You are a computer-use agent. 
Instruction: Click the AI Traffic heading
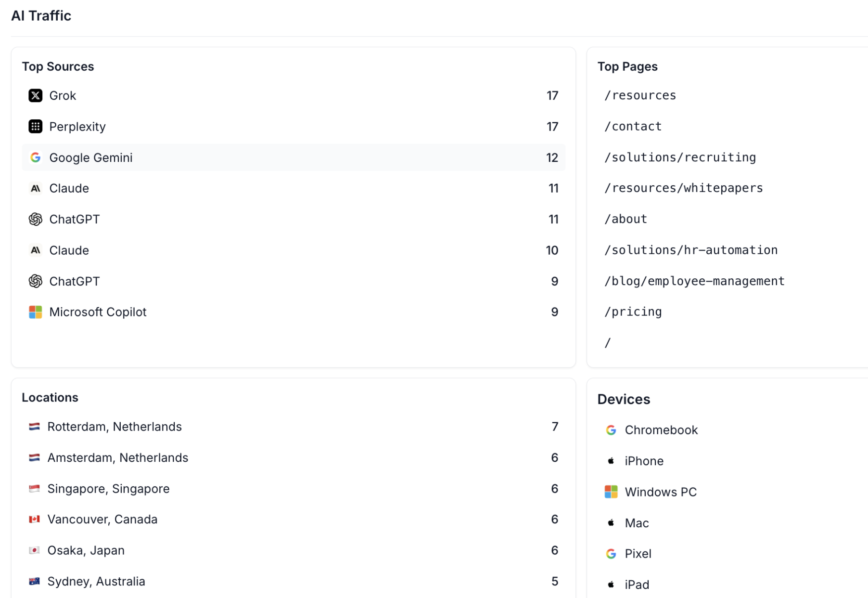(x=41, y=15)
